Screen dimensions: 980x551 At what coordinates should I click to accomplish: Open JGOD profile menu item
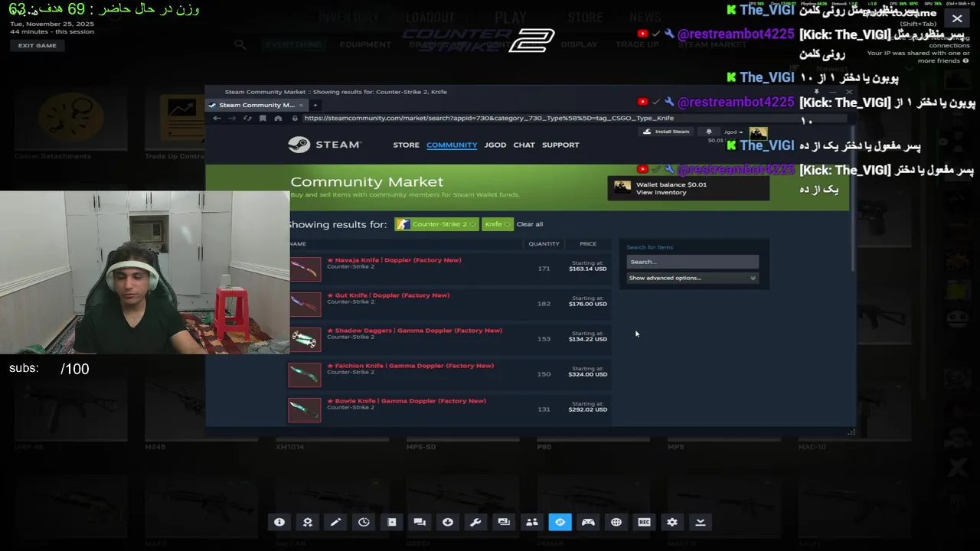pos(495,145)
